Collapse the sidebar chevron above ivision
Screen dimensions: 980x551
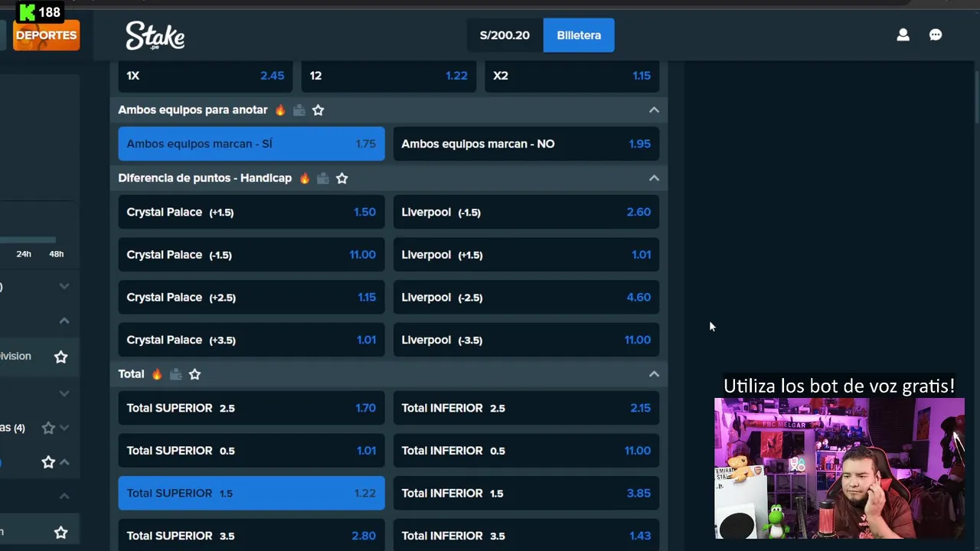pyautogui.click(x=64, y=321)
